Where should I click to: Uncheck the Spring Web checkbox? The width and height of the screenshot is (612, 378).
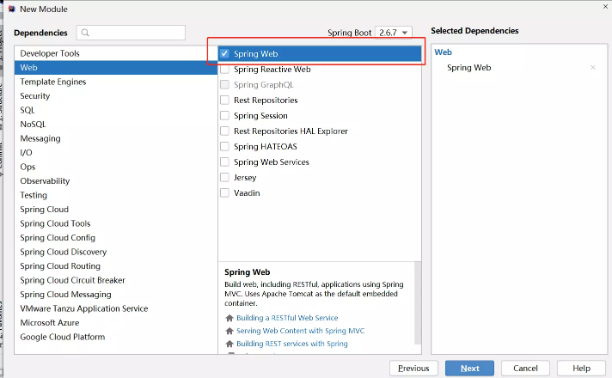[224, 53]
